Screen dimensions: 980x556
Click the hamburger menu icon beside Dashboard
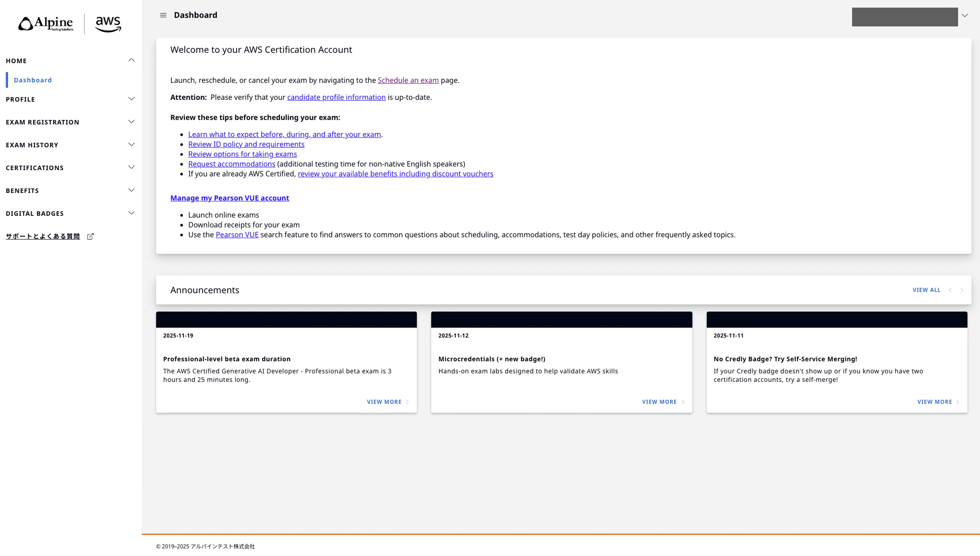pyautogui.click(x=163, y=15)
